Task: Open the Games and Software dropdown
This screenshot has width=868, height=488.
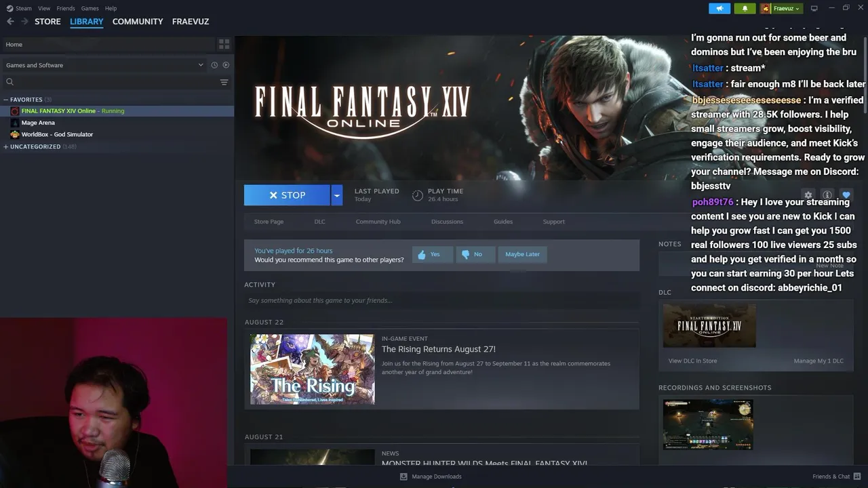Action: [104, 65]
